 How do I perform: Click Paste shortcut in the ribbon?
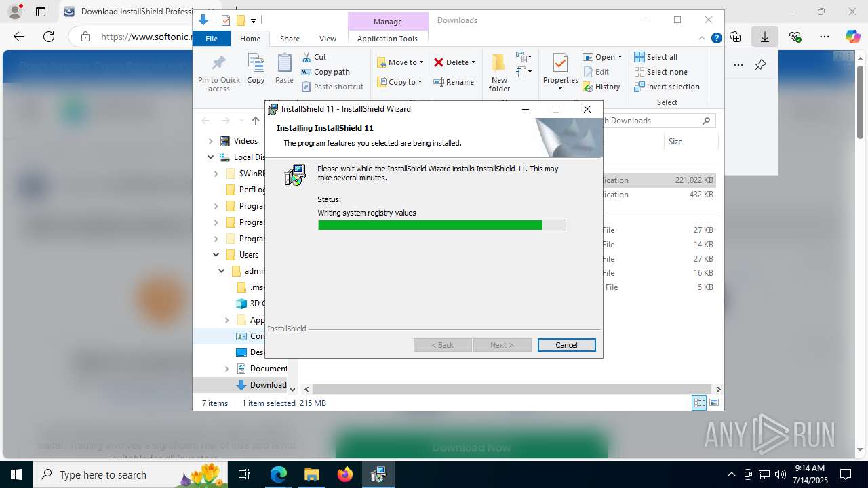pyautogui.click(x=332, y=87)
